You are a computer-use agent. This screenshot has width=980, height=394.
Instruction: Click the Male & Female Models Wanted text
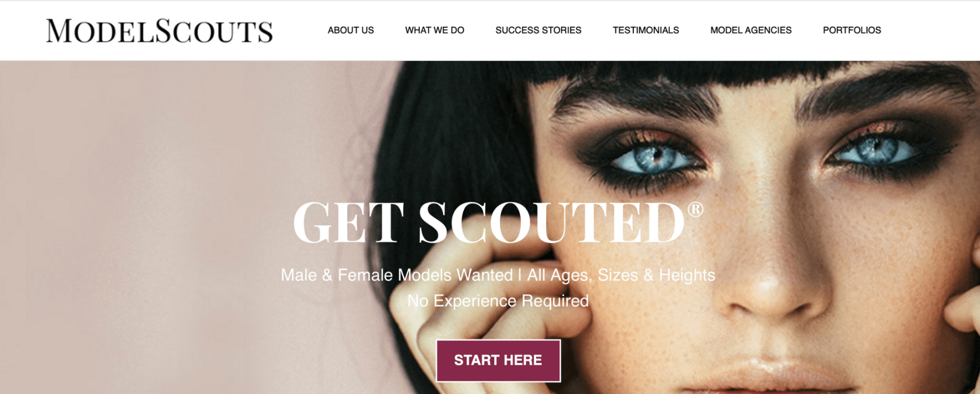[397, 275]
